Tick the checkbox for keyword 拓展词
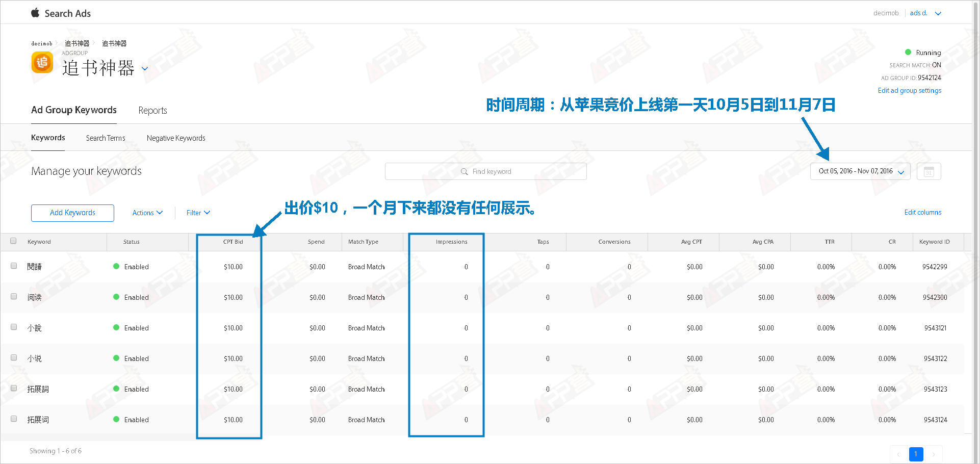980x464 pixels. pyautogui.click(x=14, y=419)
